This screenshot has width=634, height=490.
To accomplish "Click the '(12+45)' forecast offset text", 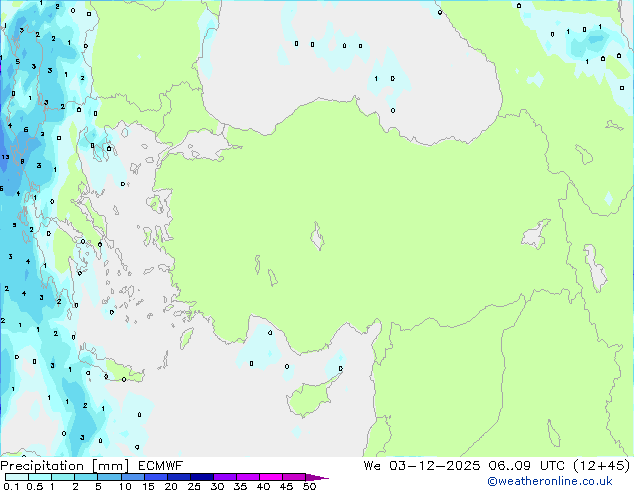I will click(602, 465).
